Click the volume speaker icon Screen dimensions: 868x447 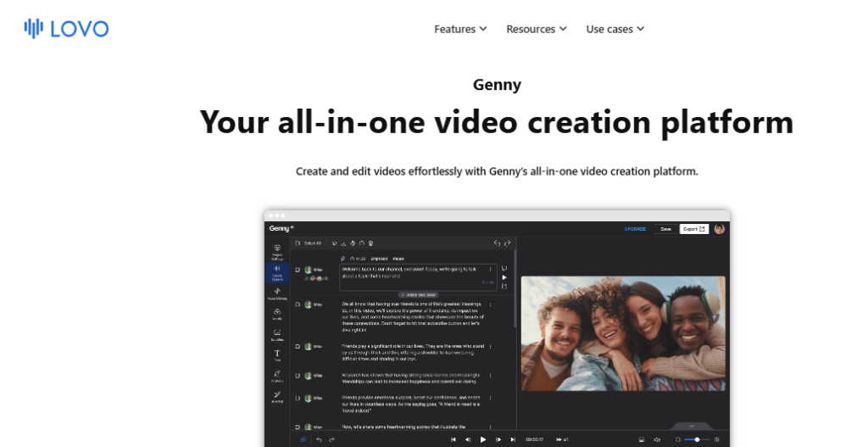(657, 439)
